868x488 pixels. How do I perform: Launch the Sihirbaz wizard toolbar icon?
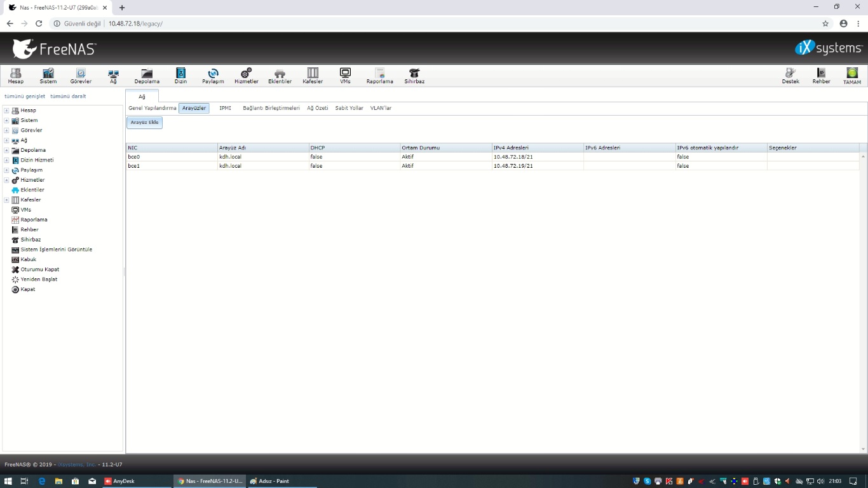pos(414,76)
